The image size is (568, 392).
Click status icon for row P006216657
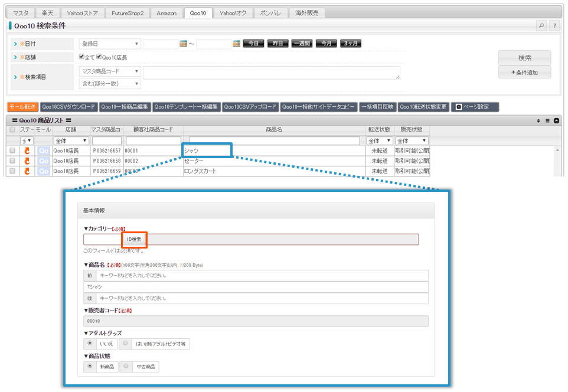click(27, 151)
